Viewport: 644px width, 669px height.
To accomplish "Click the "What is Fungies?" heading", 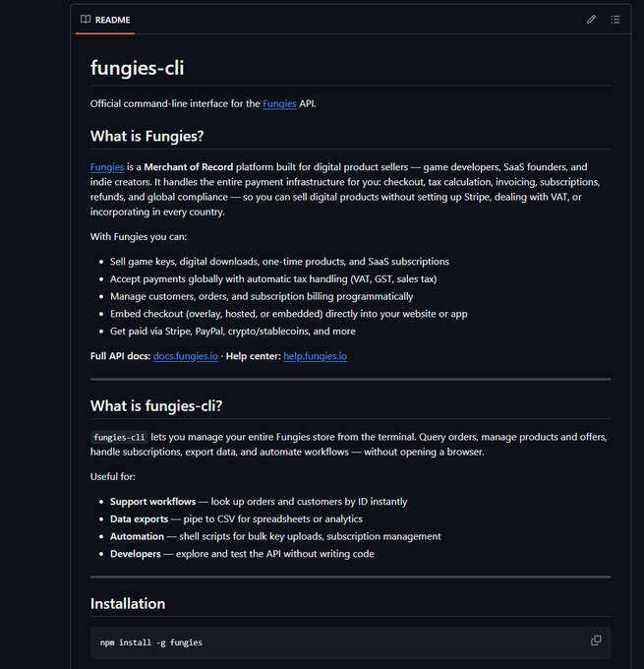I will coord(146,136).
